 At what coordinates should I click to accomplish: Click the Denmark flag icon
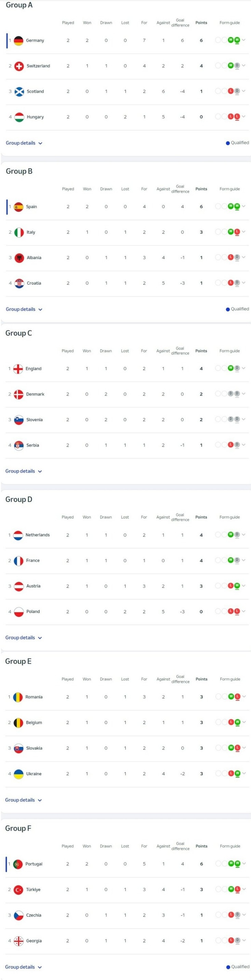coord(18,394)
